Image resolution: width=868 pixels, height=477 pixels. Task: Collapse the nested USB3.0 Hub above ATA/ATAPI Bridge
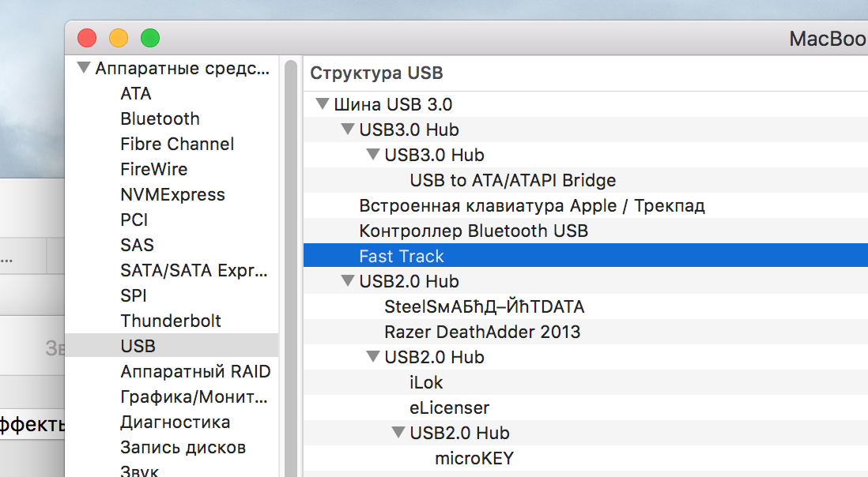coord(373,155)
